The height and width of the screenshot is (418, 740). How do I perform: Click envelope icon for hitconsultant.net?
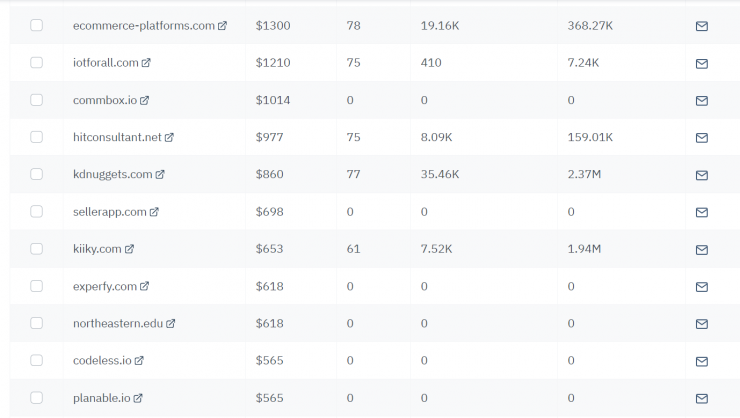pos(701,137)
